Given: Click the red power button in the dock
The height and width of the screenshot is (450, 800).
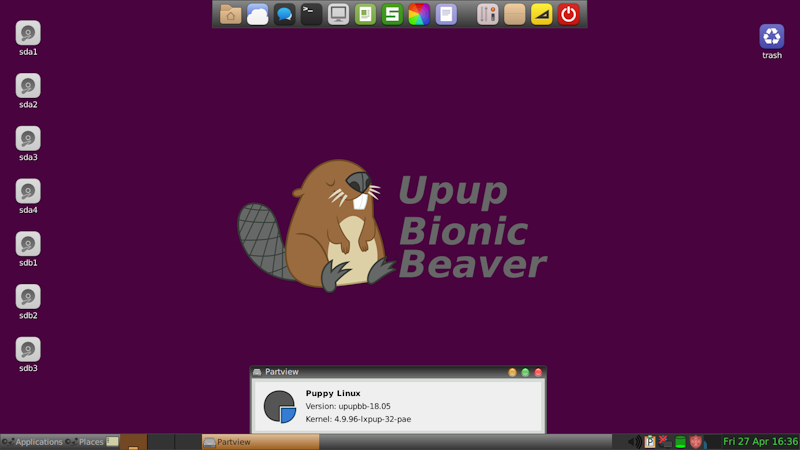Looking at the screenshot, I should click(569, 14).
